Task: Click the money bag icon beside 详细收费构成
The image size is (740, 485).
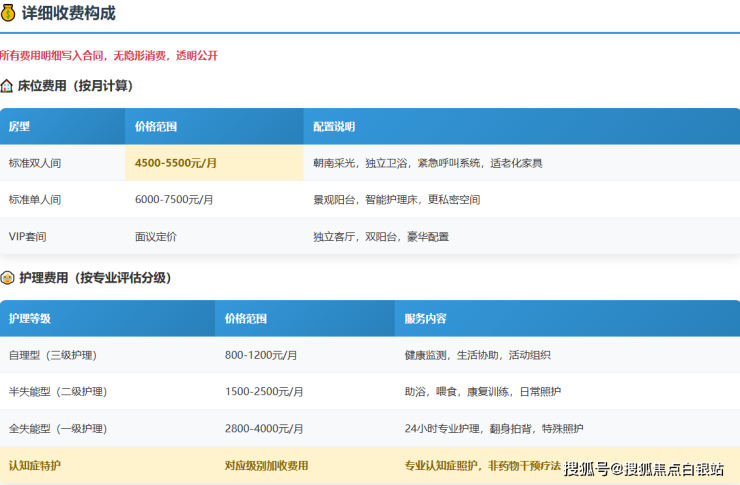Action: click(x=9, y=13)
